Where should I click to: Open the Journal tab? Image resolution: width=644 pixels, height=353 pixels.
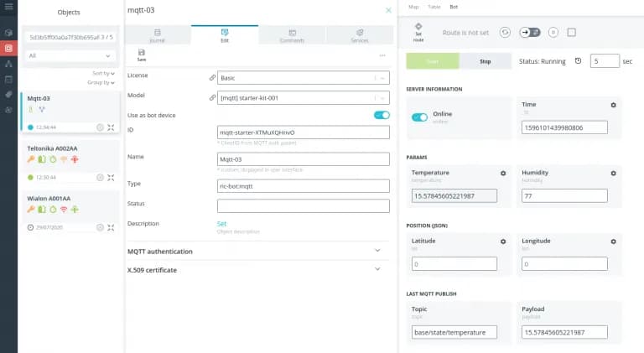coord(157,34)
